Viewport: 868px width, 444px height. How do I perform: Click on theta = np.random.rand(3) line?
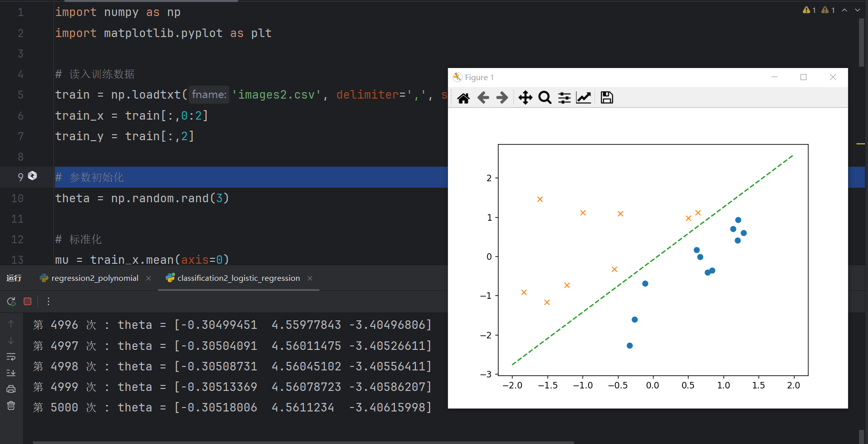[x=142, y=198]
